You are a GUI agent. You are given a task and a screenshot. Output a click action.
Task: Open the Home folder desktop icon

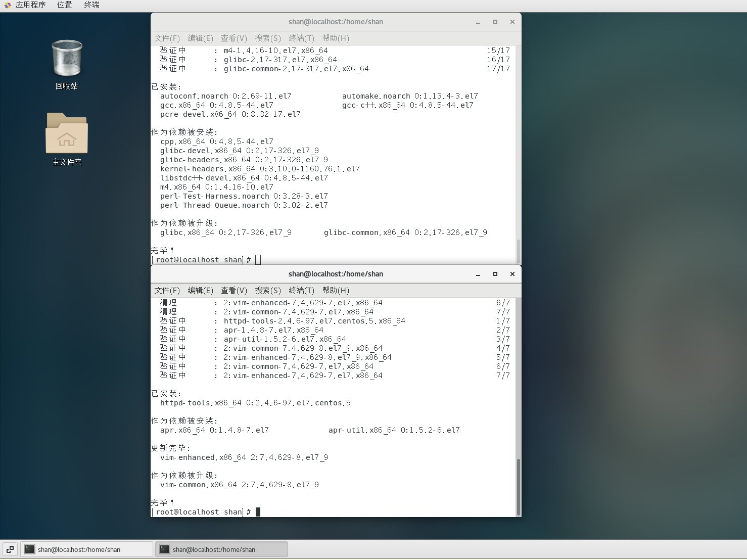67,133
